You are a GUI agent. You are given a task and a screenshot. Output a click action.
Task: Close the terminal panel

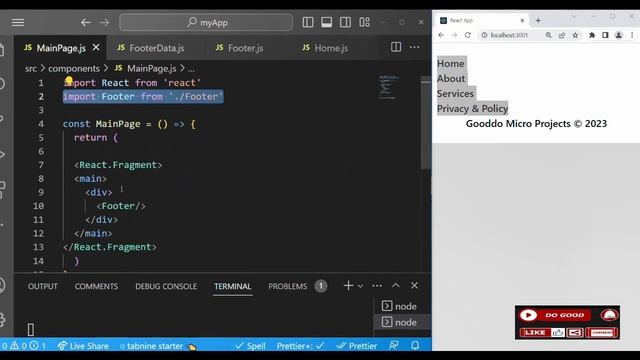coord(414,285)
